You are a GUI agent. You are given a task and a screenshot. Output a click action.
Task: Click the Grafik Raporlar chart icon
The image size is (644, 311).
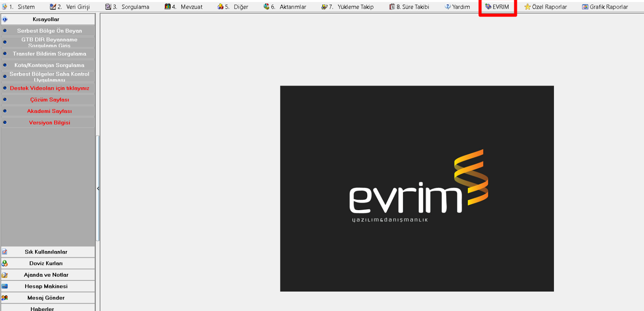tap(585, 7)
